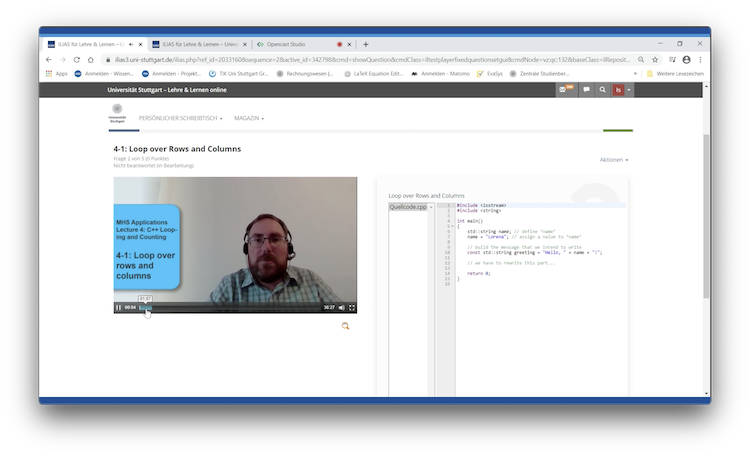Image resolution: width=750 pixels, height=456 pixels.
Task: Seek on the video progress bar
Action: [230, 308]
